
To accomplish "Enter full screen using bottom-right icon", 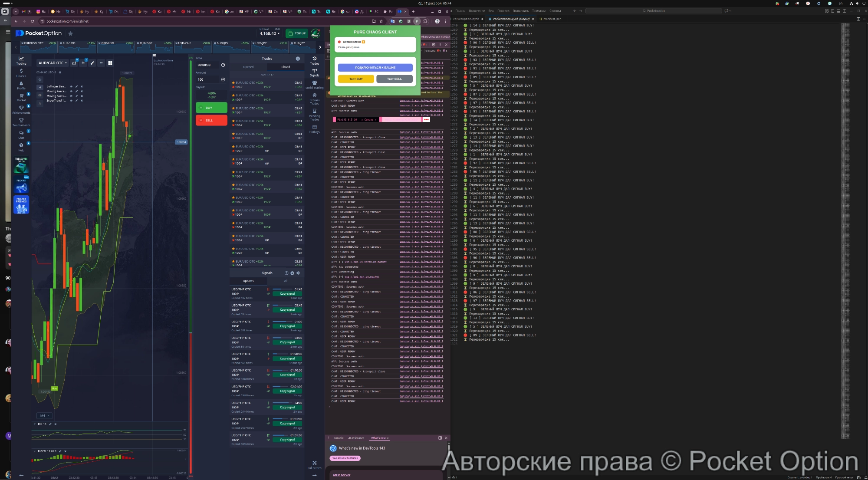I will pyautogui.click(x=314, y=462).
